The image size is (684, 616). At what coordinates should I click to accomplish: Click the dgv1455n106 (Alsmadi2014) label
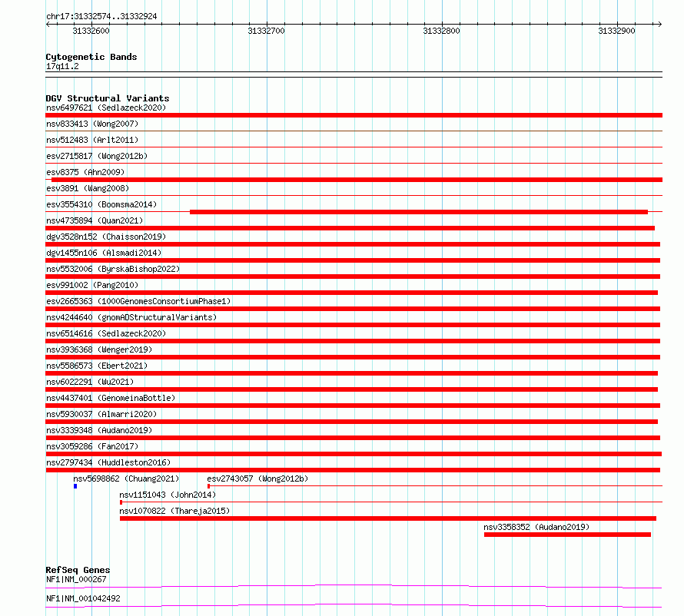104,253
